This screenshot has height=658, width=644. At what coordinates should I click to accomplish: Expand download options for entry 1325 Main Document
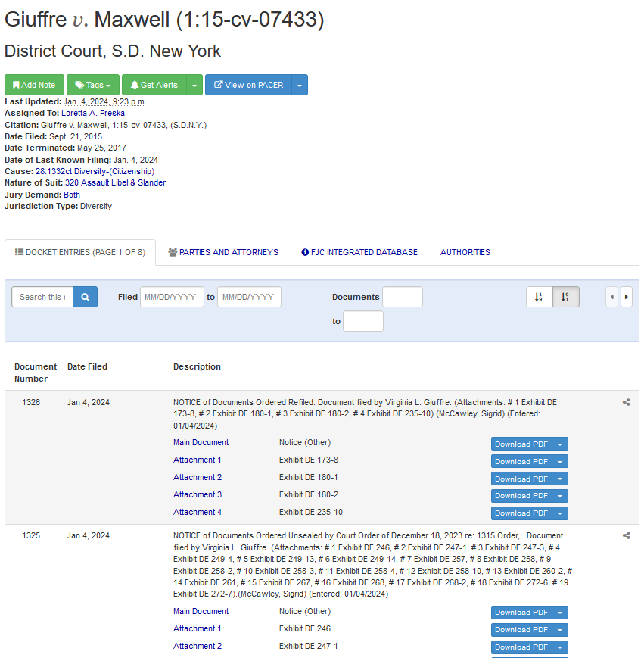pyautogui.click(x=560, y=613)
